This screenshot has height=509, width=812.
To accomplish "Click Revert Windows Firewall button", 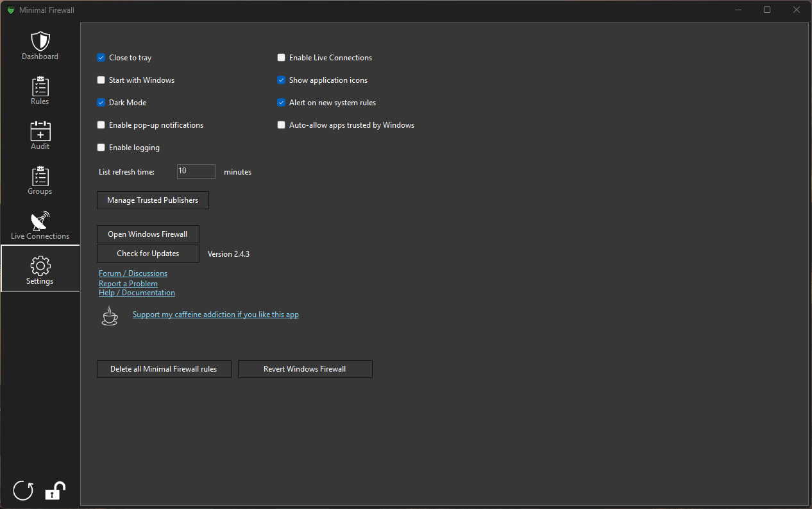I will click(x=305, y=369).
